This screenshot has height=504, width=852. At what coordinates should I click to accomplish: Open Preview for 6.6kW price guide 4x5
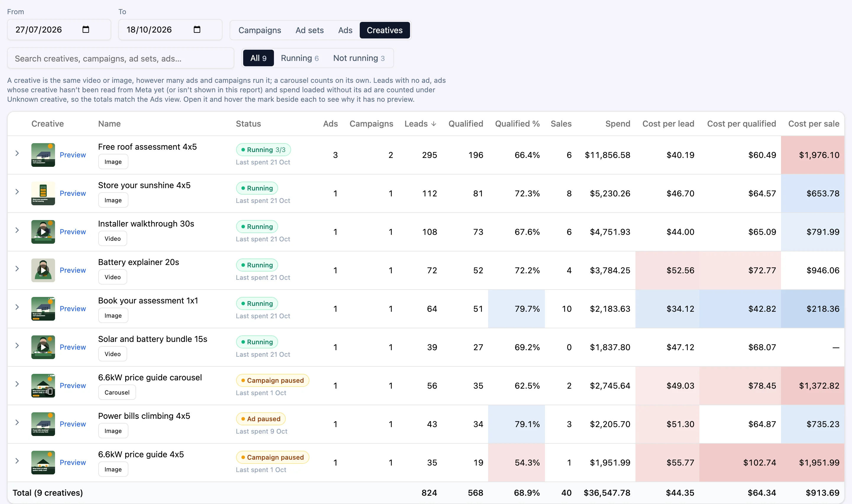73,462
